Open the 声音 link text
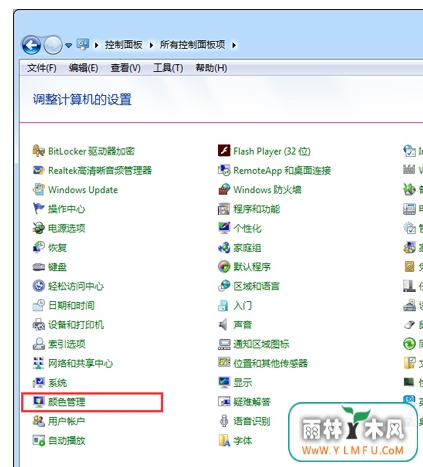Image resolution: width=423 pixels, height=467 pixels. tap(243, 325)
